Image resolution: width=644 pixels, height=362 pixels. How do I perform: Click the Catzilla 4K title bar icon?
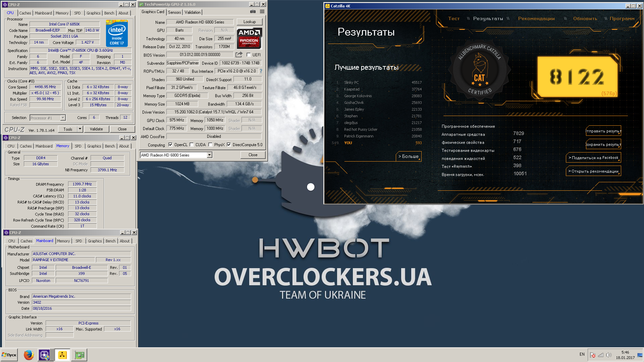[x=328, y=6]
